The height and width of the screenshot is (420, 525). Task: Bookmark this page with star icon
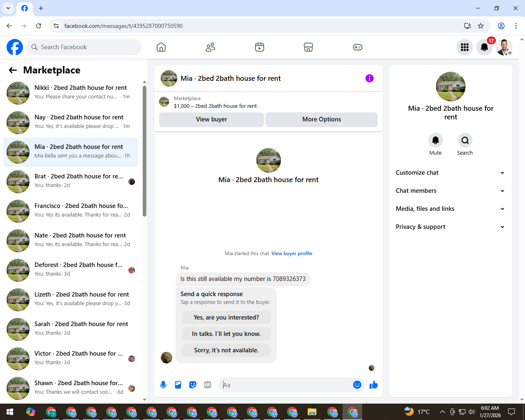click(481, 26)
